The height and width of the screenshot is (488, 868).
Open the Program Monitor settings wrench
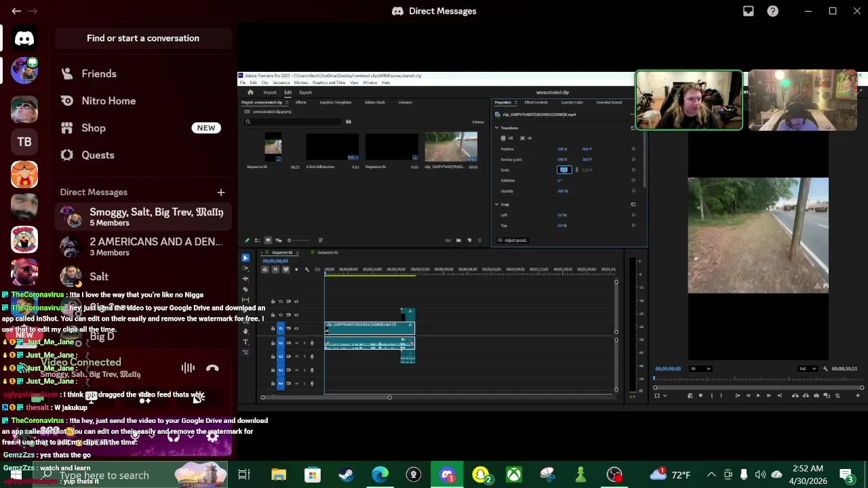point(825,369)
